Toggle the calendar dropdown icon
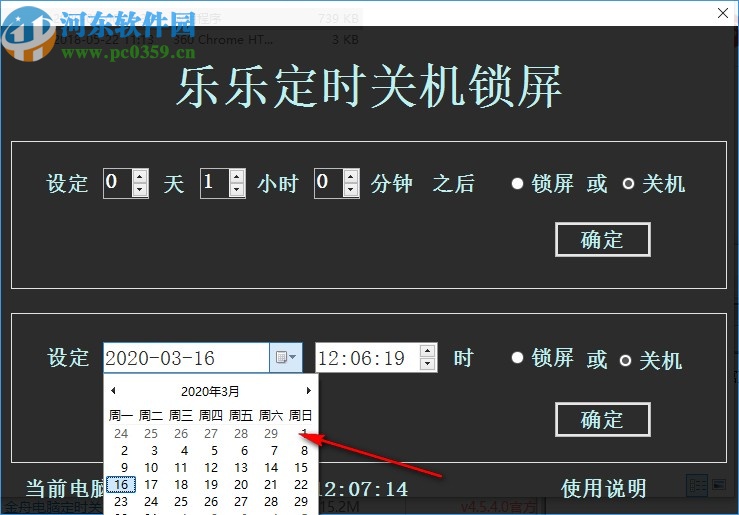Screen dimensions: 739x515 tap(286, 358)
